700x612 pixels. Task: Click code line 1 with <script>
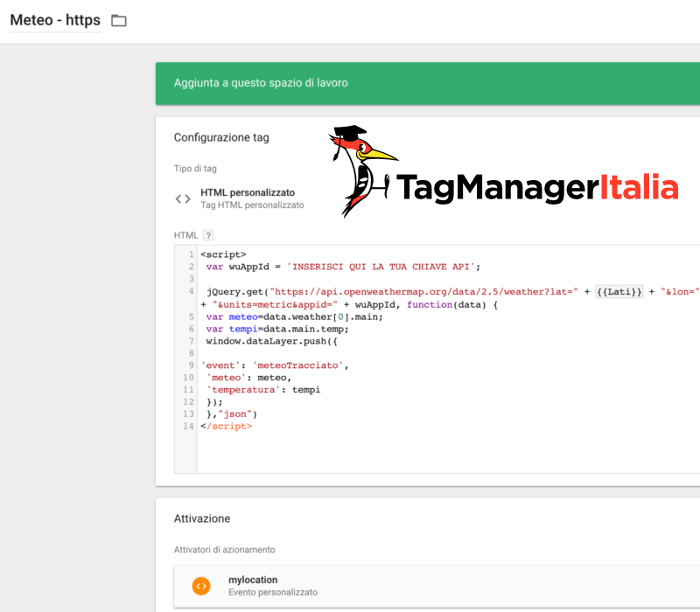coord(223,254)
